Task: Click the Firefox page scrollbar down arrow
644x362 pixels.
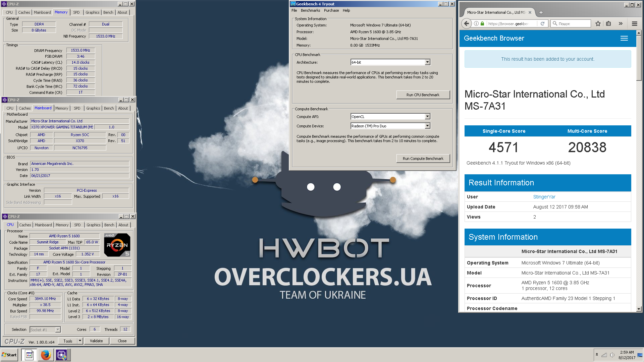Action: tap(639, 309)
